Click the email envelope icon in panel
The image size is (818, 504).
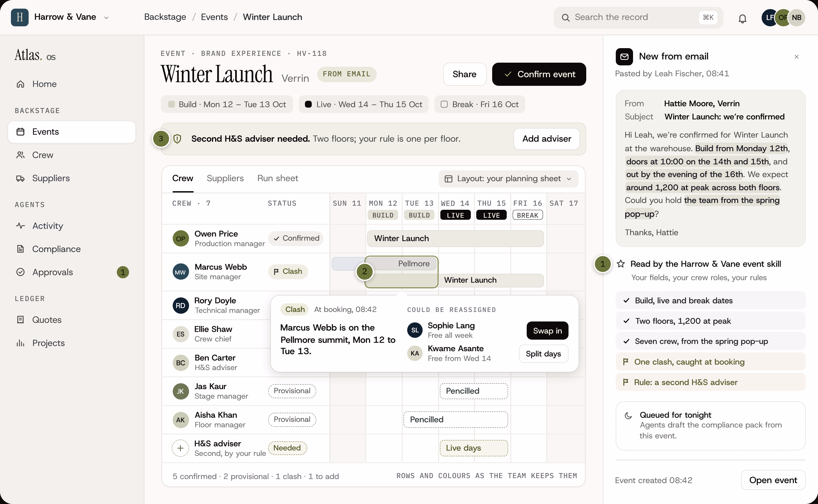click(624, 57)
